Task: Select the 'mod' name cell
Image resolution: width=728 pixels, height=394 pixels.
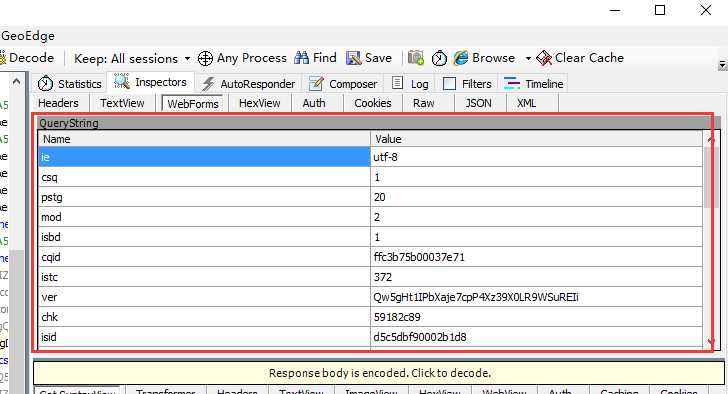Action: pos(204,217)
